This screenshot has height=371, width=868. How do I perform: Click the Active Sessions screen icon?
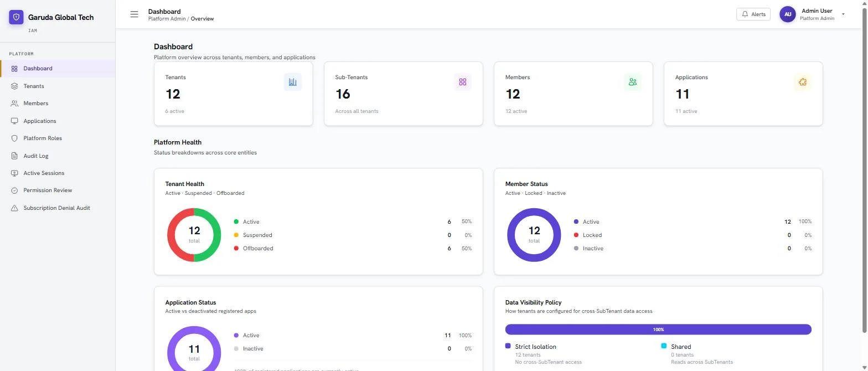[x=14, y=173]
